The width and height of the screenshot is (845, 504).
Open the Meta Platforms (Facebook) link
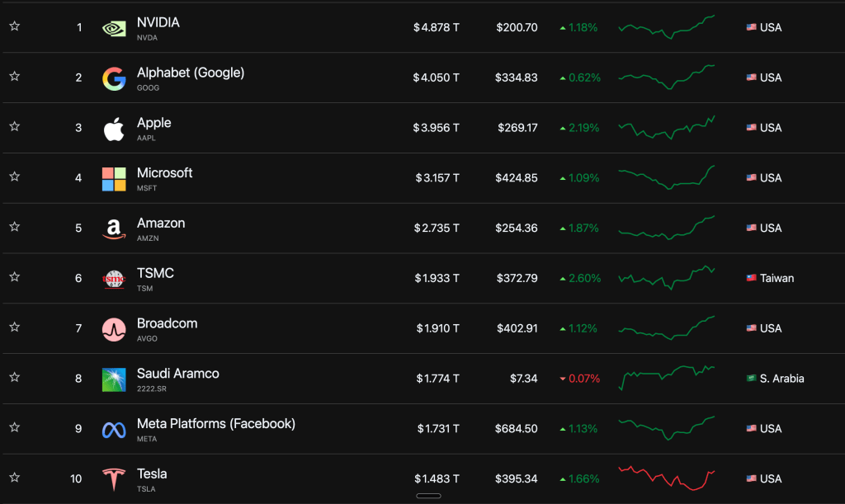[215, 423]
